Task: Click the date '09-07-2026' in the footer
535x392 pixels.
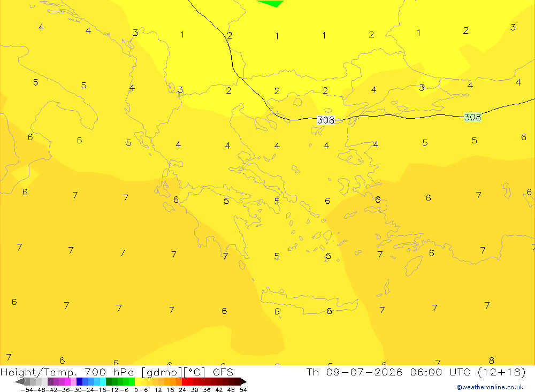Action: (x=364, y=372)
